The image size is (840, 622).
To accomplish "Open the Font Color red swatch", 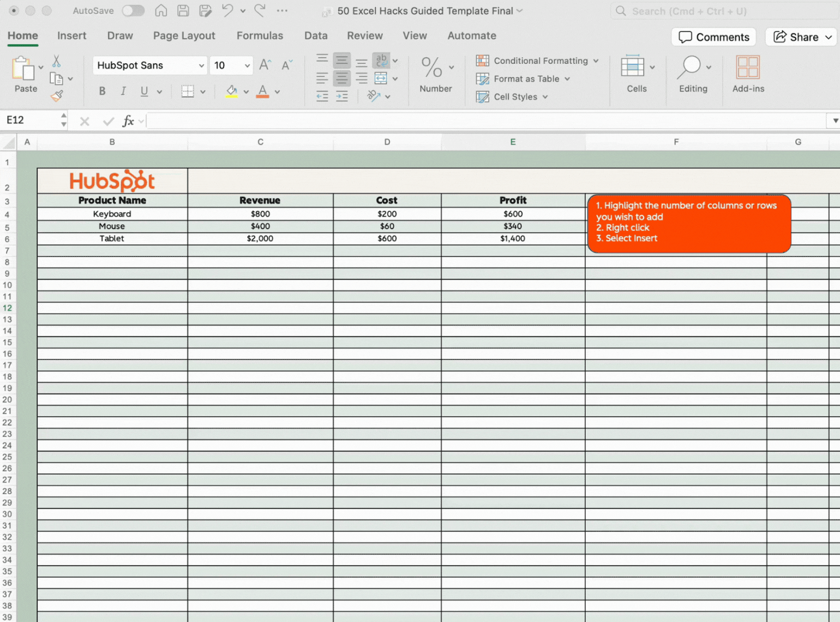I will click(x=262, y=91).
